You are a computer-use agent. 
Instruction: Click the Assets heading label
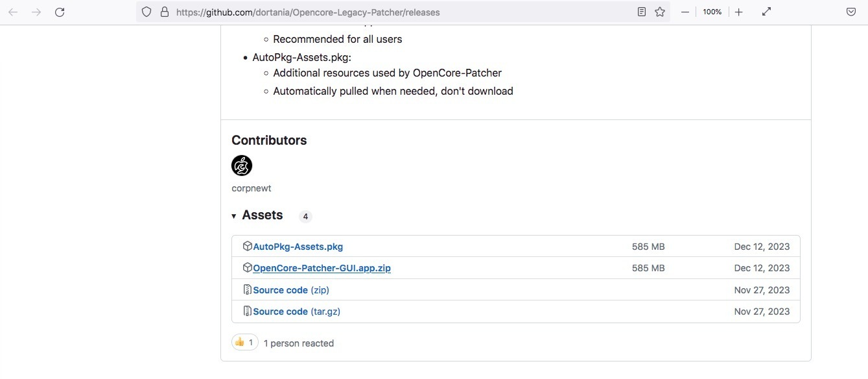pyautogui.click(x=263, y=215)
